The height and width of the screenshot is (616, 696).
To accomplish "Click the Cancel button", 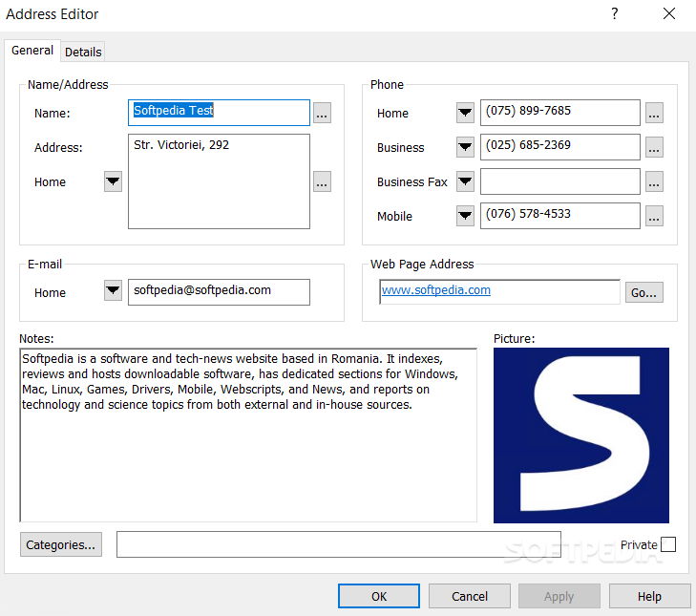I will click(469, 596).
